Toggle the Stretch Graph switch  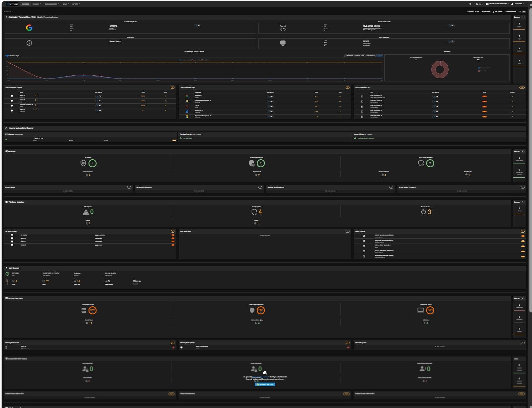tap(7, 56)
